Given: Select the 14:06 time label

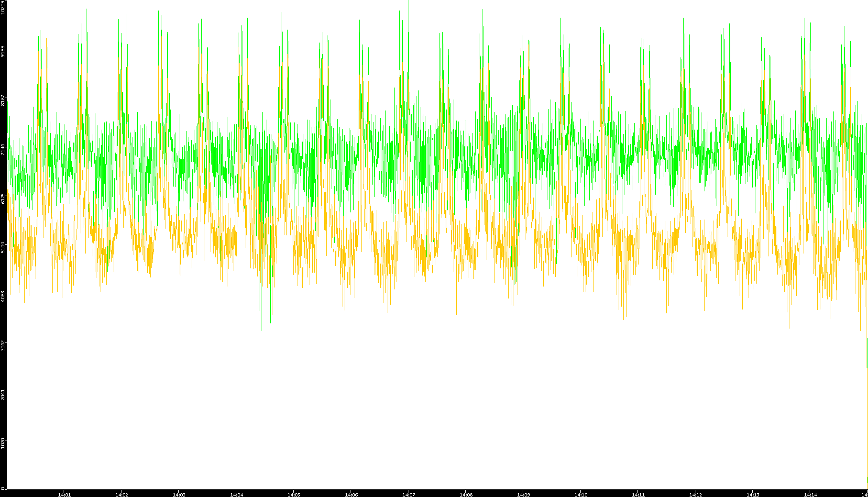Looking at the screenshot, I should (351, 495).
